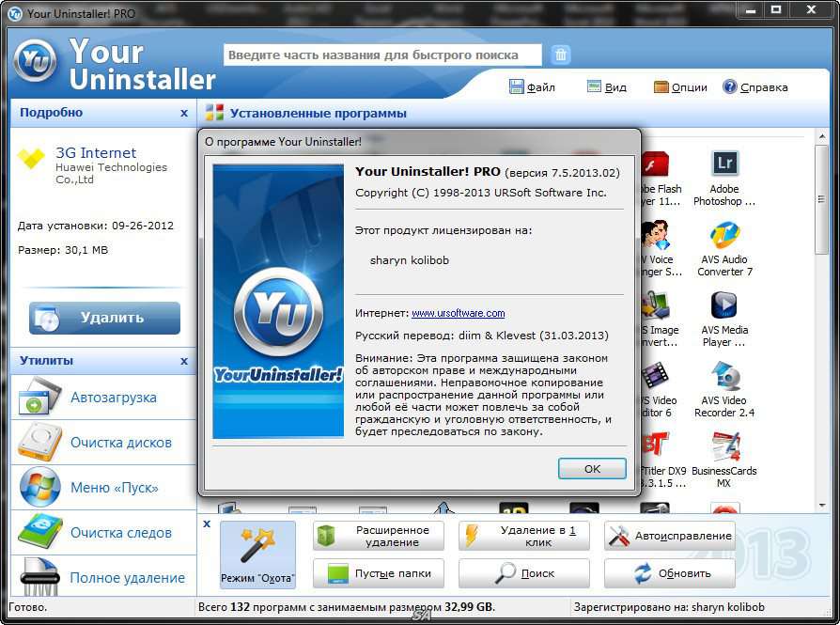Image resolution: width=840 pixels, height=625 pixels.
Task: Click the Удалить uninstall button
Action: (104, 318)
